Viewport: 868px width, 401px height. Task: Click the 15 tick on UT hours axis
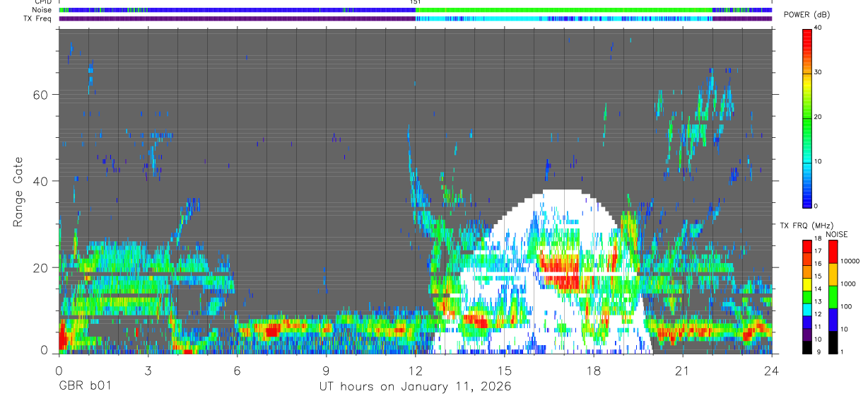[x=504, y=370]
